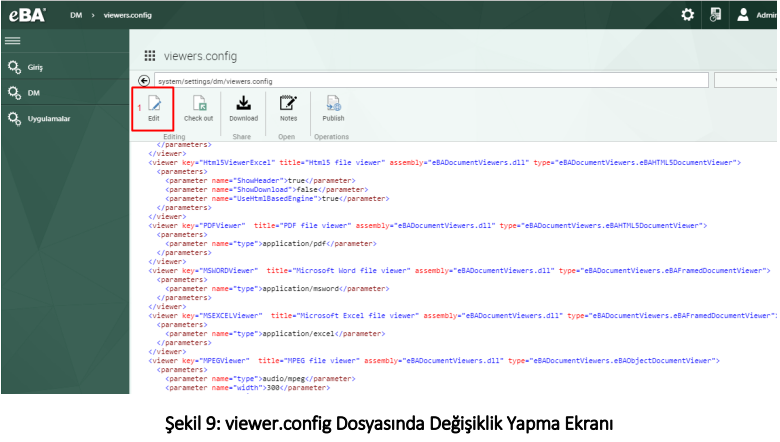780x442 pixels.
Task: Download the viewers.config file
Action: (x=243, y=103)
